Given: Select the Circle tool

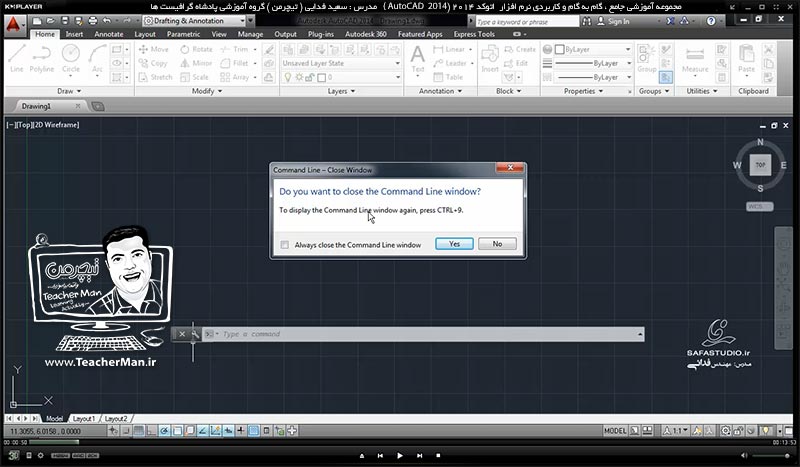Looking at the screenshot, I should [x=71, y=59].
